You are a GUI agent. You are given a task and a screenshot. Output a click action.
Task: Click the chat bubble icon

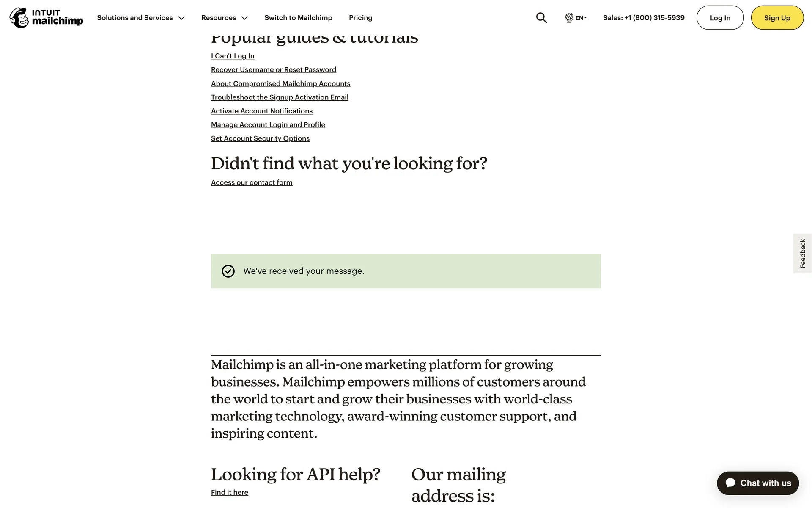730,483
